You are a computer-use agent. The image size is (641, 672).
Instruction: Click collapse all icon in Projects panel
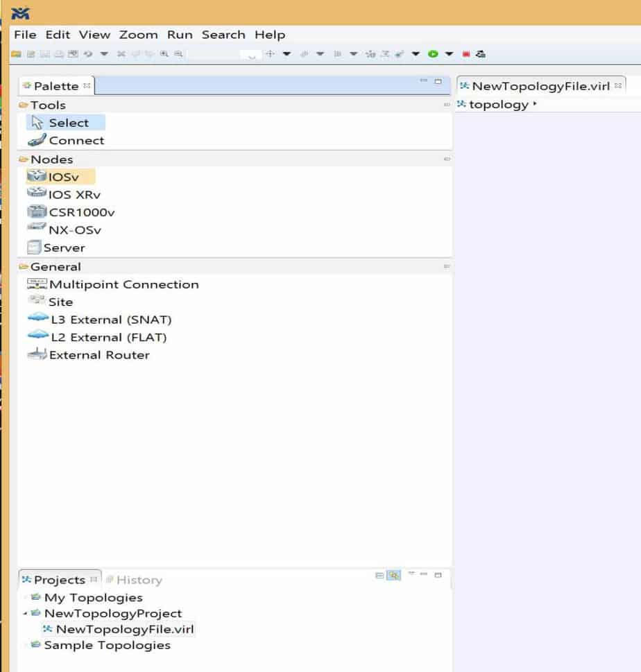tap(379, 575)
